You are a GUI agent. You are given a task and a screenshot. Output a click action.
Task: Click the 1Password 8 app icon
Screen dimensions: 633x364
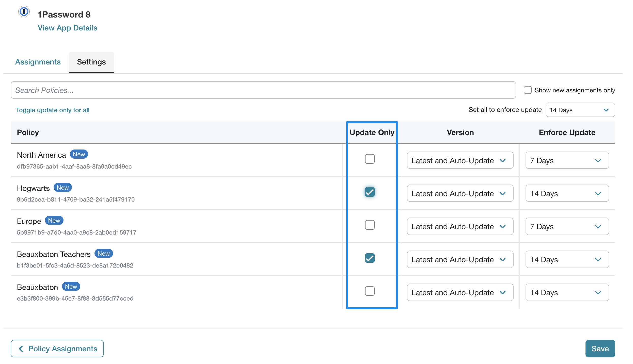click(x=24, y=12)
